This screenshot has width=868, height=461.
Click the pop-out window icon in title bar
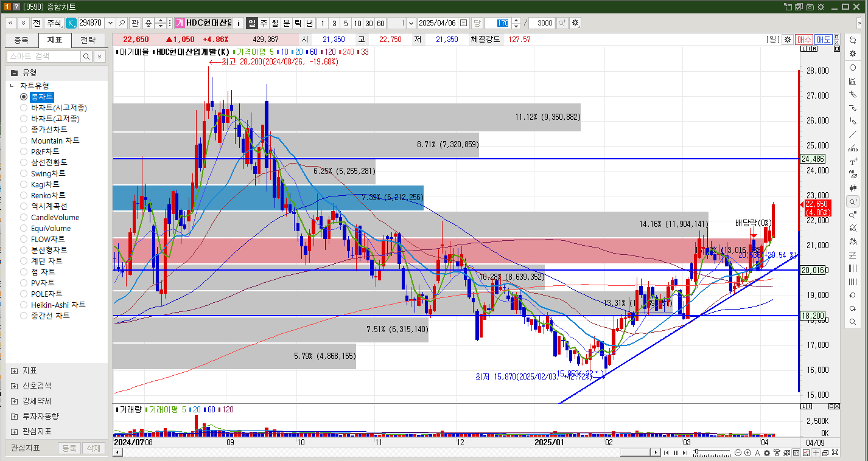coord(788,7)
